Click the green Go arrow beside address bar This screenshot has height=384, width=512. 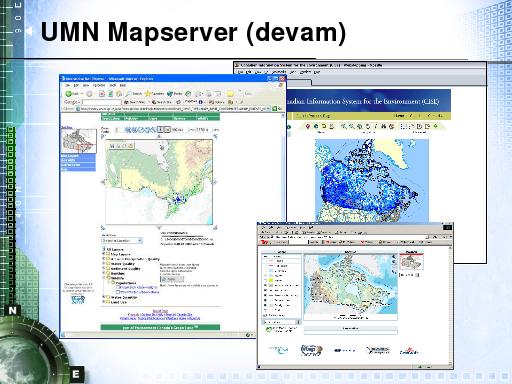pos(275,109)
